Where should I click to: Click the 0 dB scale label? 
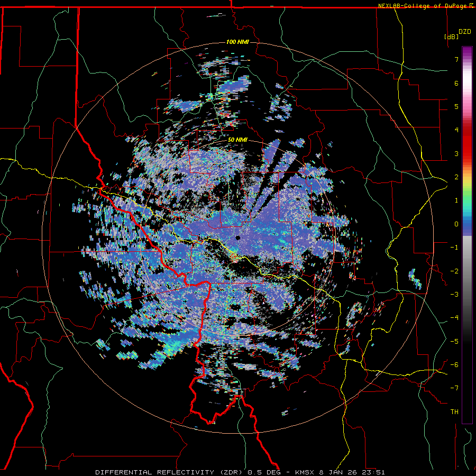456,224
